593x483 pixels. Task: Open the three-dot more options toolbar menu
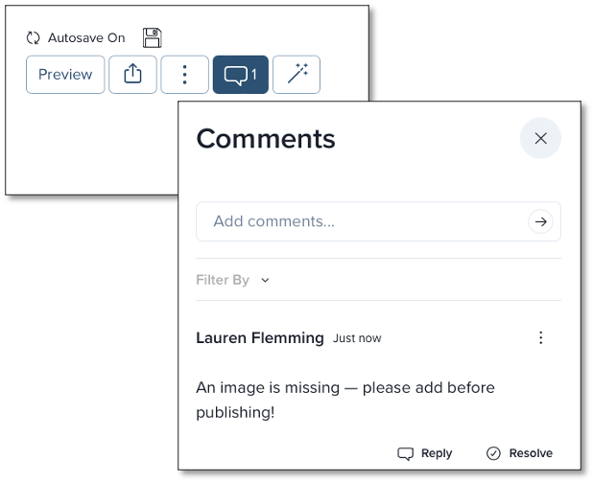185,75
